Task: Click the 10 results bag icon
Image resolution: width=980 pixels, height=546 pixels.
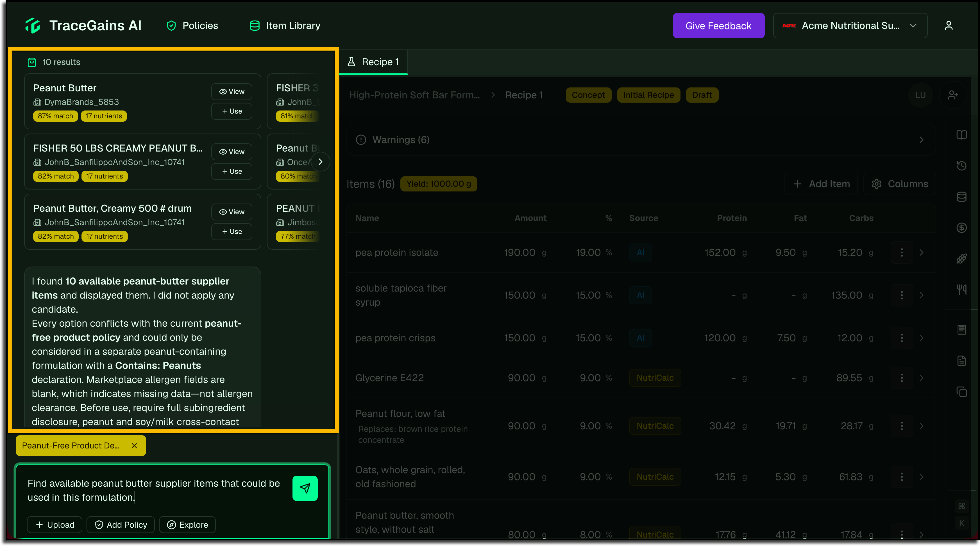Action: [x=32, y=62]
